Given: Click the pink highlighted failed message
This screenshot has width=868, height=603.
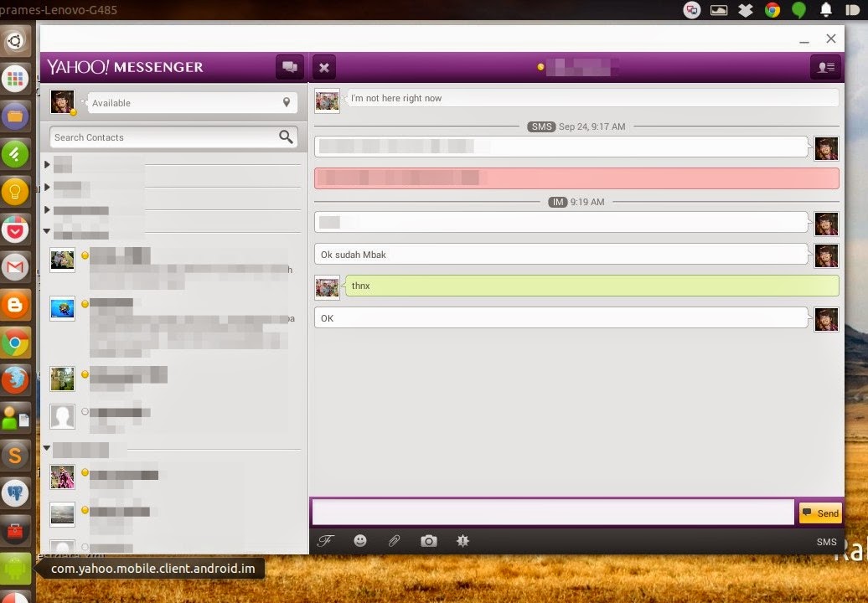Looking at the screenshot, I should 576,178.
